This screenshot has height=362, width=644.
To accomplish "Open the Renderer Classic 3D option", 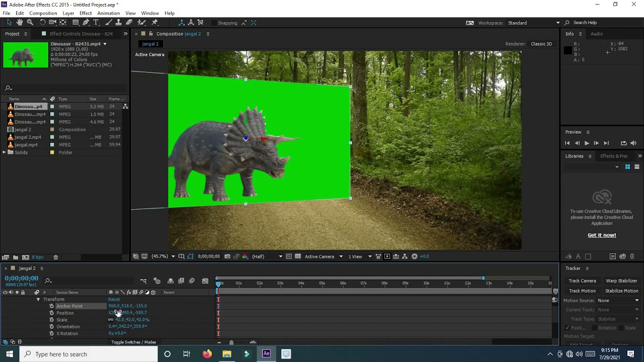I will pos(541,44).
